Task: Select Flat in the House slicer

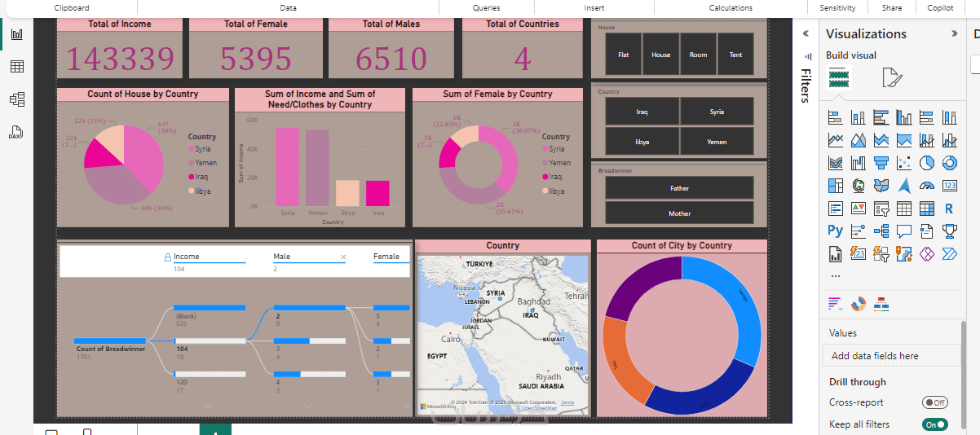Action: coord(623,55)
